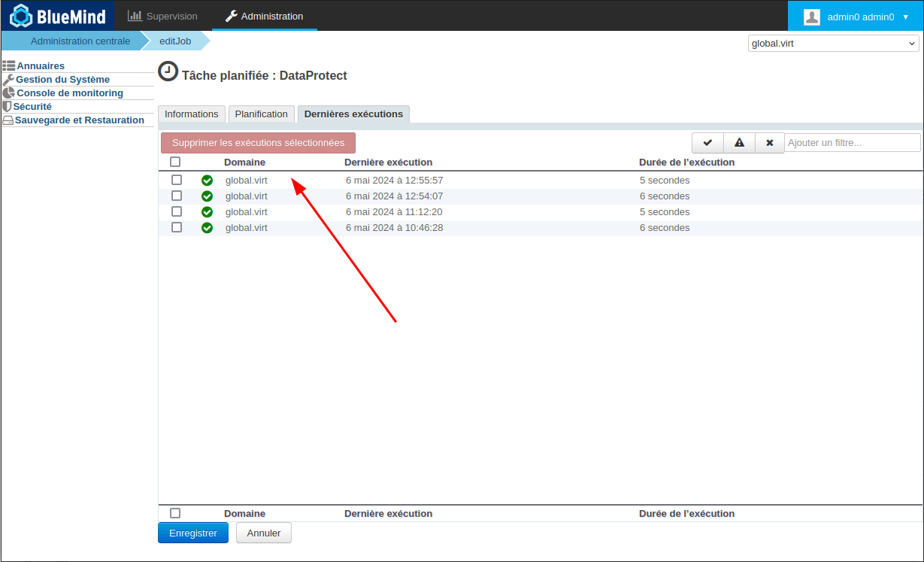Image resolution: width=924 pixels, height=562 pixels.
Task: Filter executions by warning triangle icon
Action: pos(739,143)
